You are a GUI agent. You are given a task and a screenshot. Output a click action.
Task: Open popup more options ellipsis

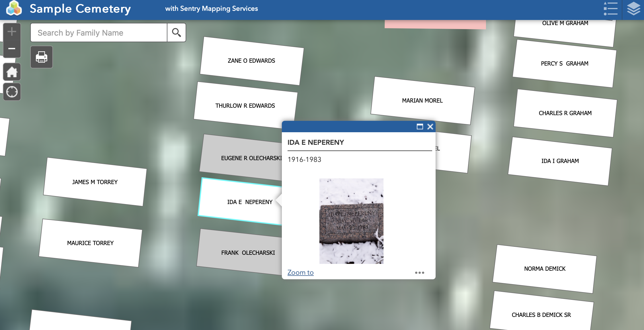click(x=419, y=273)
